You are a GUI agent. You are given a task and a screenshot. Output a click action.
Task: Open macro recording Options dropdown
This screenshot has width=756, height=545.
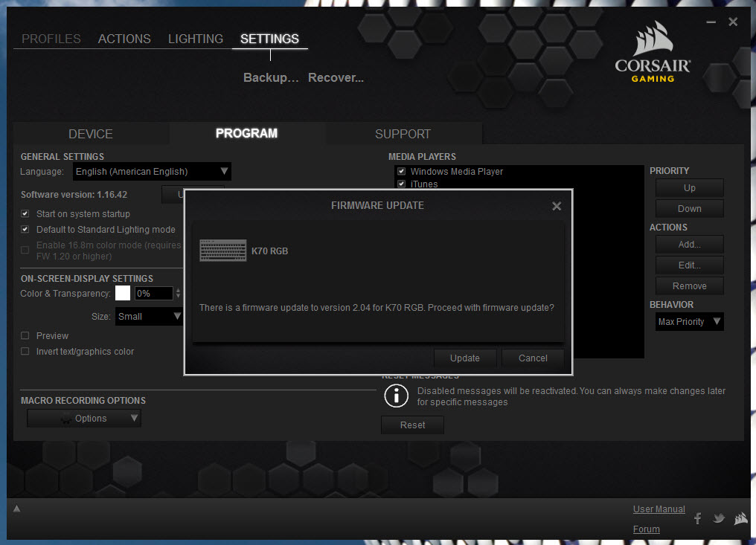tap(84, 419)
